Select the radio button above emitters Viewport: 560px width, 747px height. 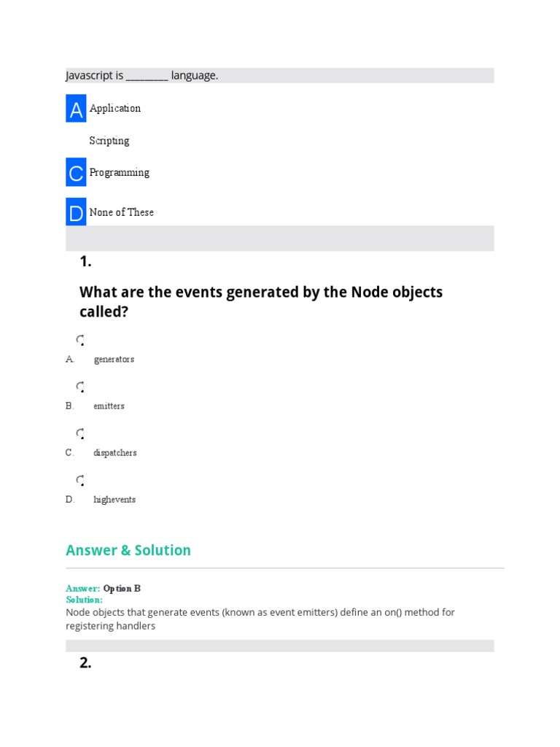tap(80, 387)
